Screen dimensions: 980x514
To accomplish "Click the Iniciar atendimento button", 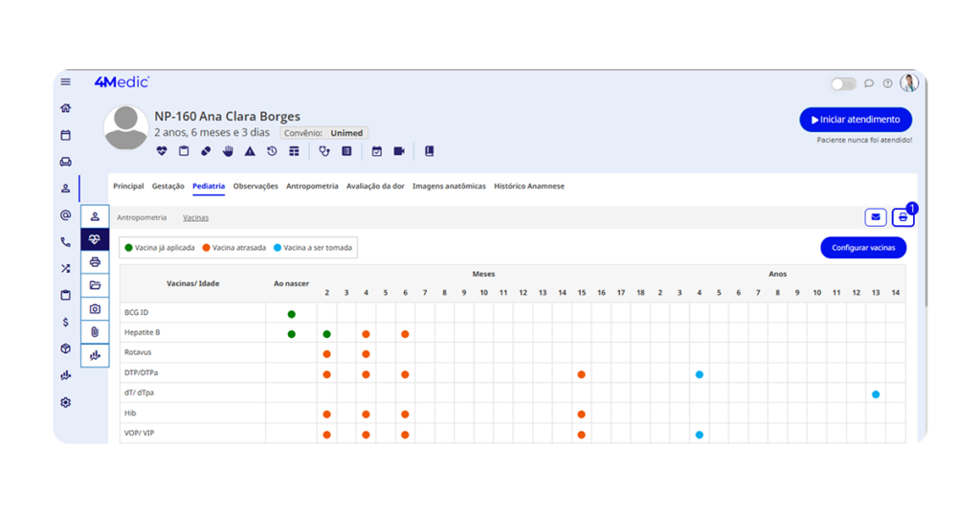I will point(856,120).
